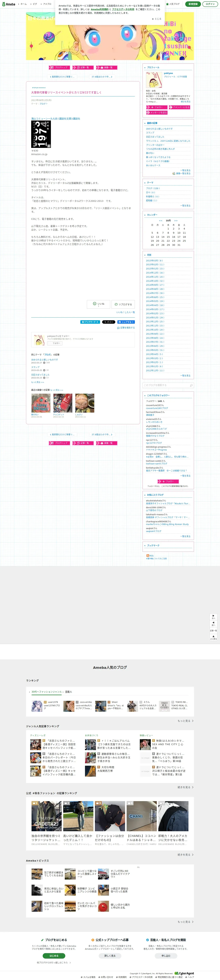Open monthly archive 2014年01月 ( 29 )
Image resolution: width=220 pixels, height=980 pixels.
point(155,318)
